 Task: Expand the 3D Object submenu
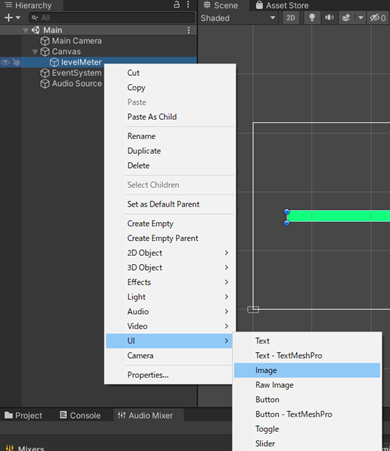(170, 267)
